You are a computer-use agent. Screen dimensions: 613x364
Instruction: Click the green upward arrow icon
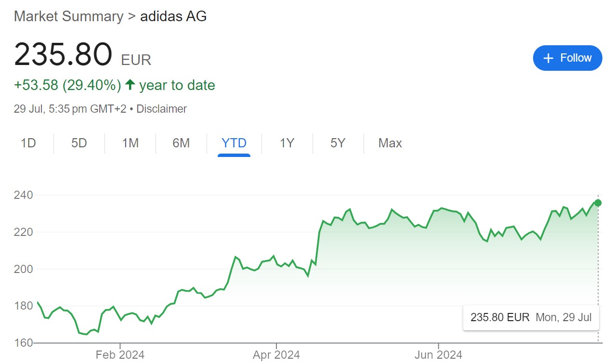click(x=130, y=85)
